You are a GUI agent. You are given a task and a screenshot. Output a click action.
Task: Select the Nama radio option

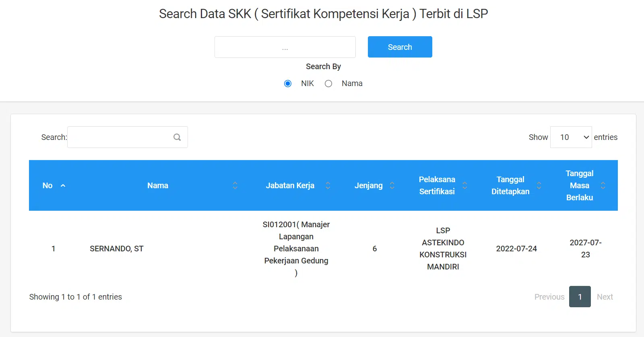click(328, 84)
